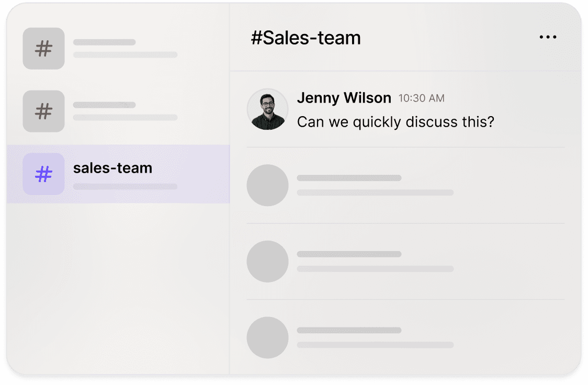This screenshot has width=588, height=385.
Task: Click the 10:30 AM message timestamp
Action: (421, 98)
